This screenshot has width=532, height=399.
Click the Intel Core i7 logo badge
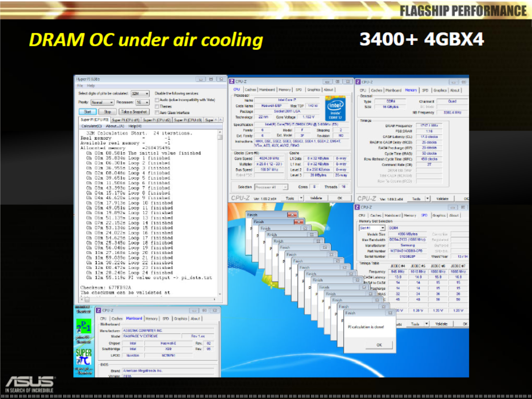335,109
